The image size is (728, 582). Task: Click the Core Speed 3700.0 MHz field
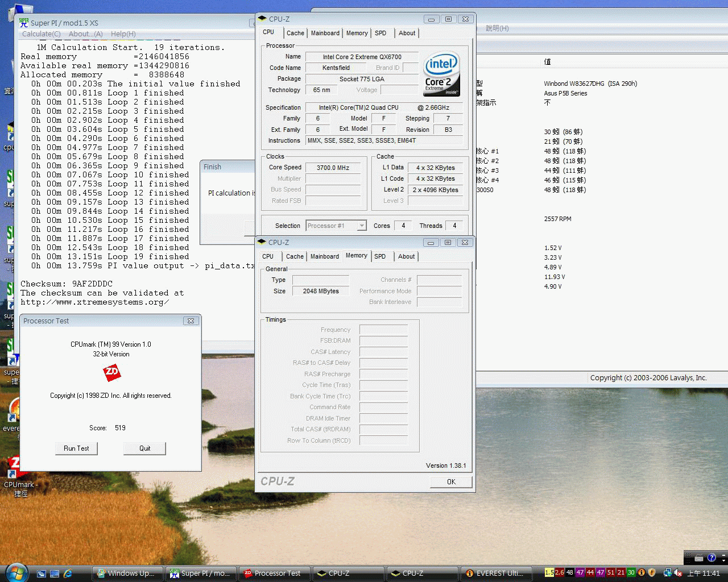(x=333, y=168)
